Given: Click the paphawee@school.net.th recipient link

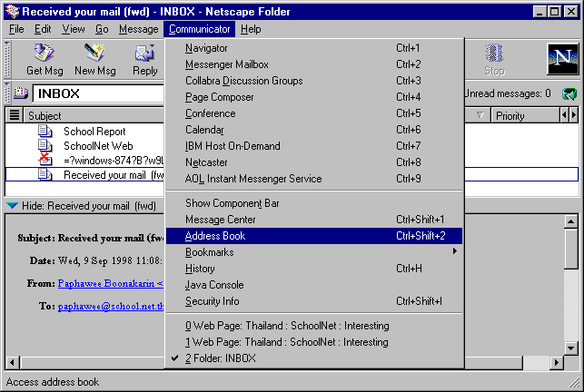Looking at the screenshot, I should coord(111,306).
